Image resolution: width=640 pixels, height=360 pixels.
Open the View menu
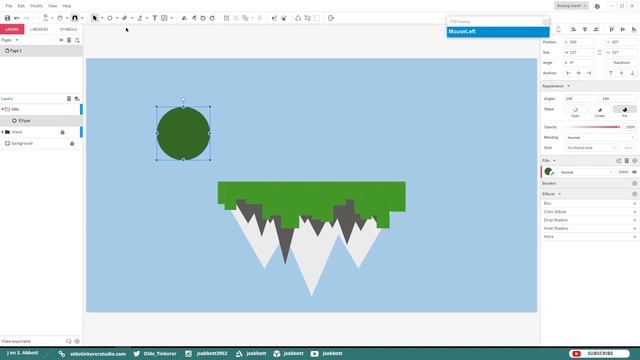53,6
